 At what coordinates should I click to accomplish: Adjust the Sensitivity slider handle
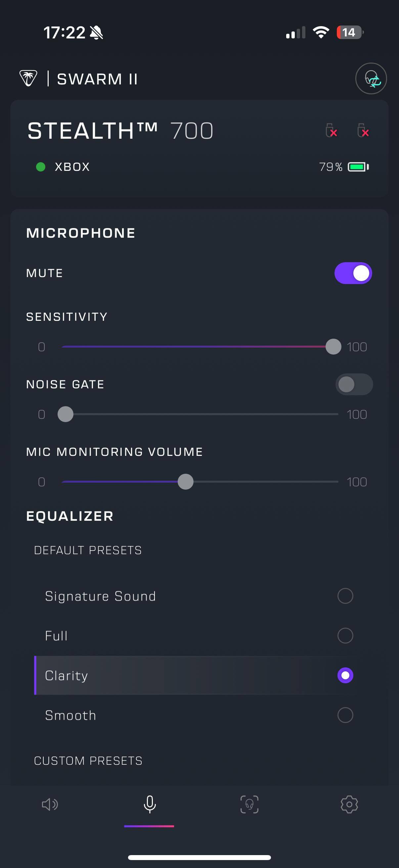pos(333,347)
